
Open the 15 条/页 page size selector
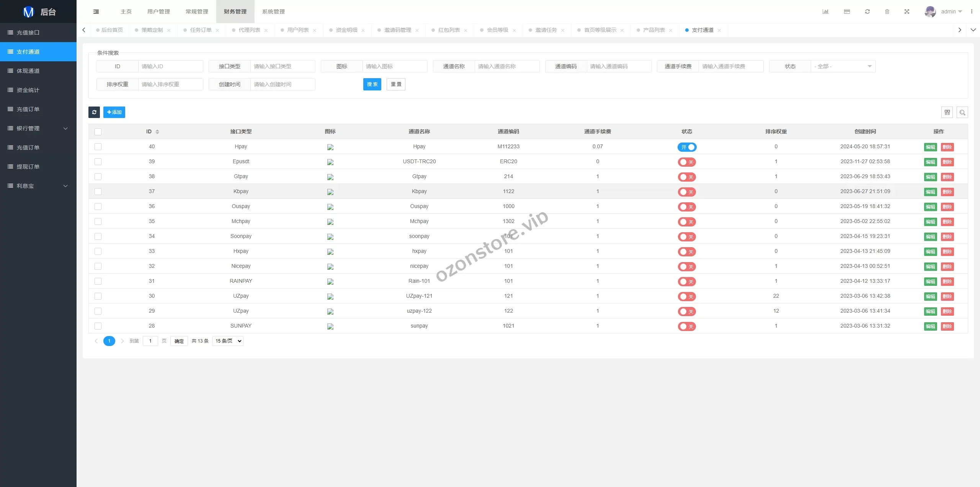[228, 341]
